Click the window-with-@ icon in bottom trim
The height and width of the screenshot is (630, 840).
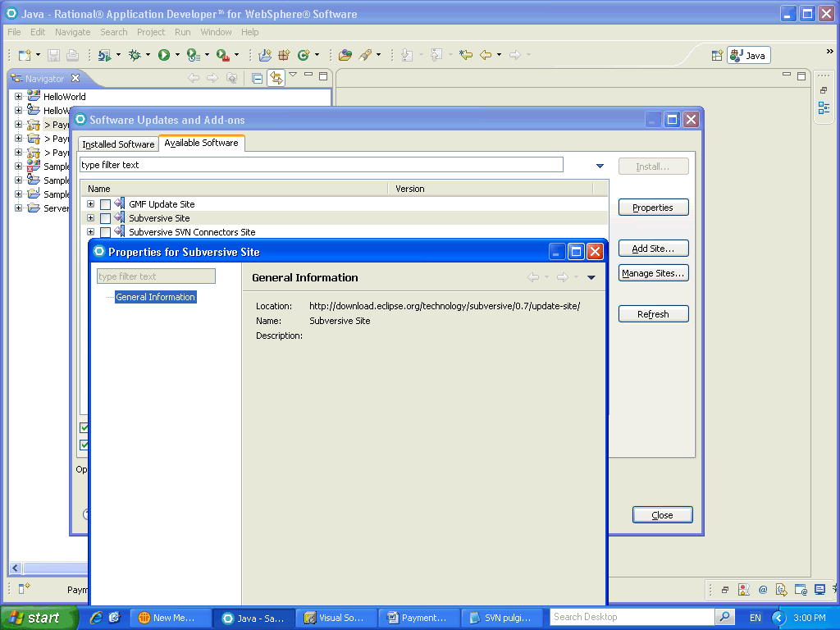click(x=801, y=590)
